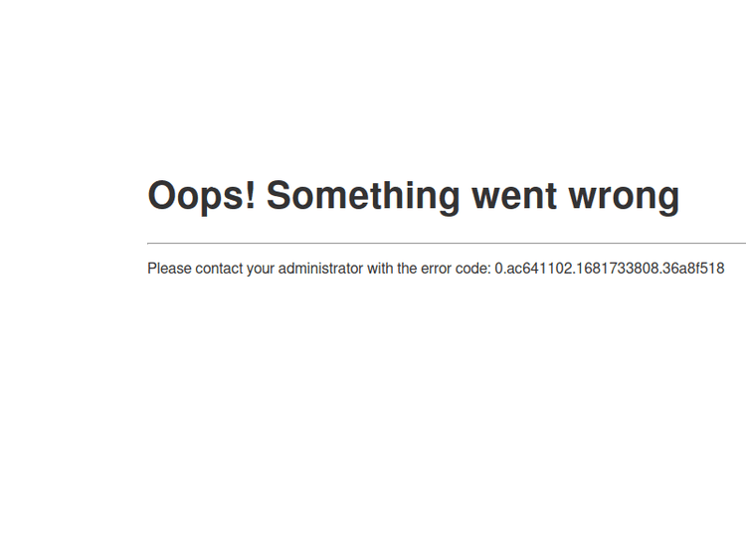Click the word "code:" in the message

coord(472,269)
